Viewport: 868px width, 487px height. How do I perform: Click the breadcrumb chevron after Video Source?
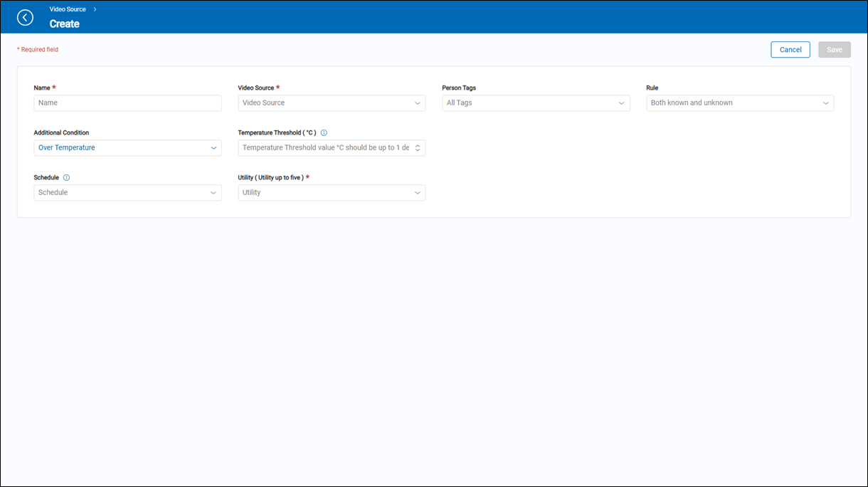pyautogui.click(x=95, y=9)
